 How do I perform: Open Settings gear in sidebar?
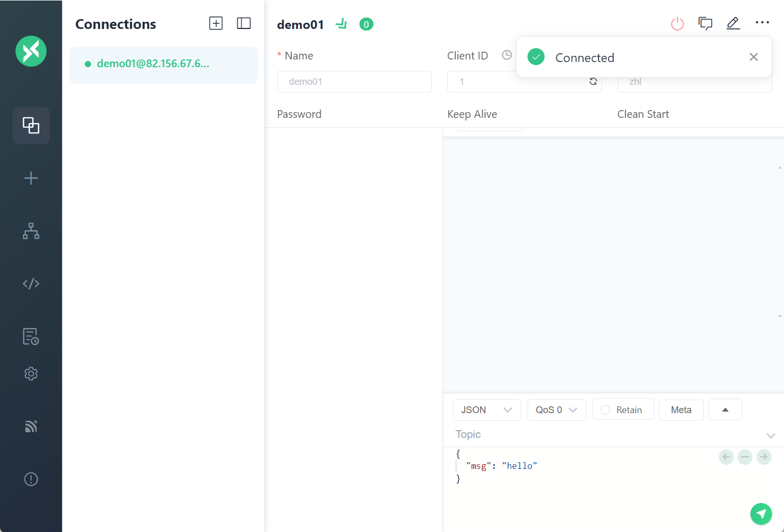pos(31,374)
